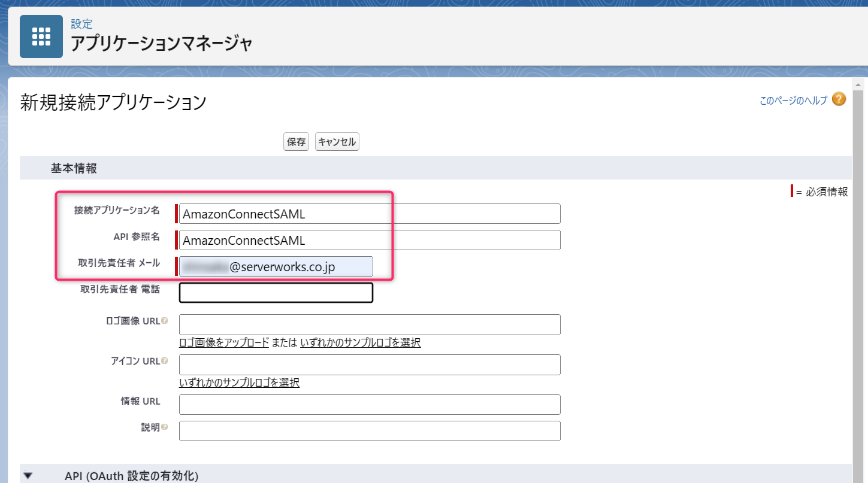Click いずれかのサンプルロゴを選択 link under icon URL
Screen dimensions: 868x483
239,382
